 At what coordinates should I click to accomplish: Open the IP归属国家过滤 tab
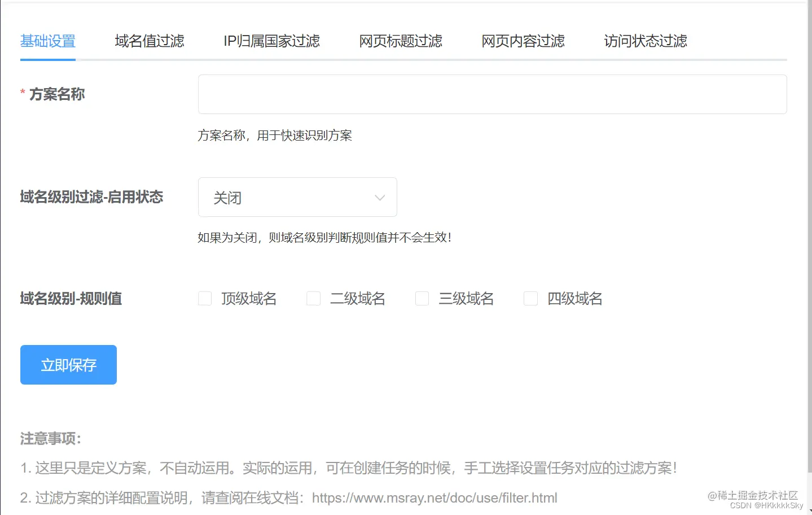click(272, 41)
